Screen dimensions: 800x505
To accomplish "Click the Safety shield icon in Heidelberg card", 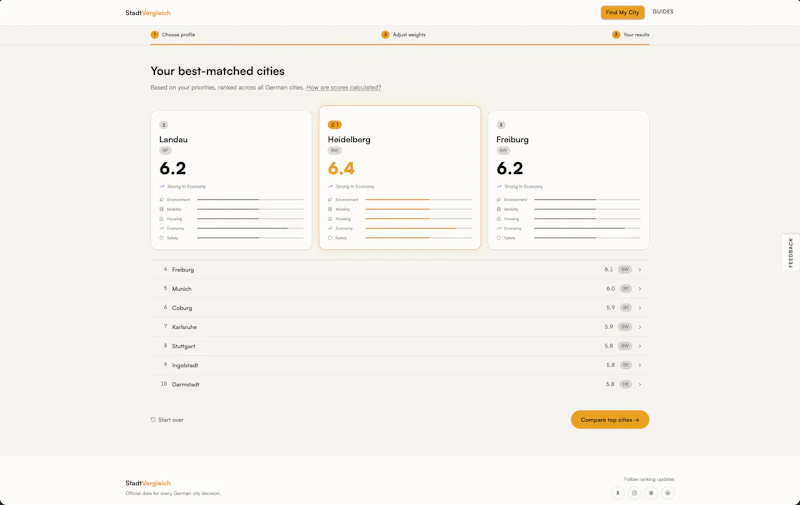I will tap(330, 238).
